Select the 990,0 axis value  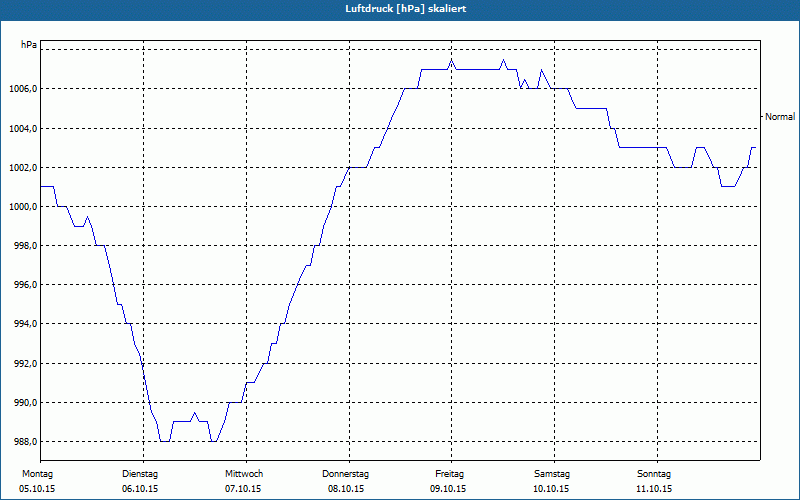[25, 403]
